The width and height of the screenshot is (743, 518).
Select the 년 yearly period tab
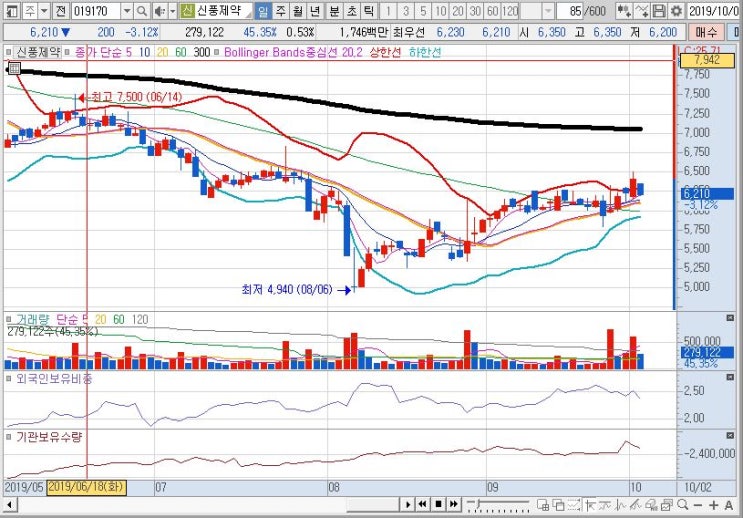[x=315, y=10]
